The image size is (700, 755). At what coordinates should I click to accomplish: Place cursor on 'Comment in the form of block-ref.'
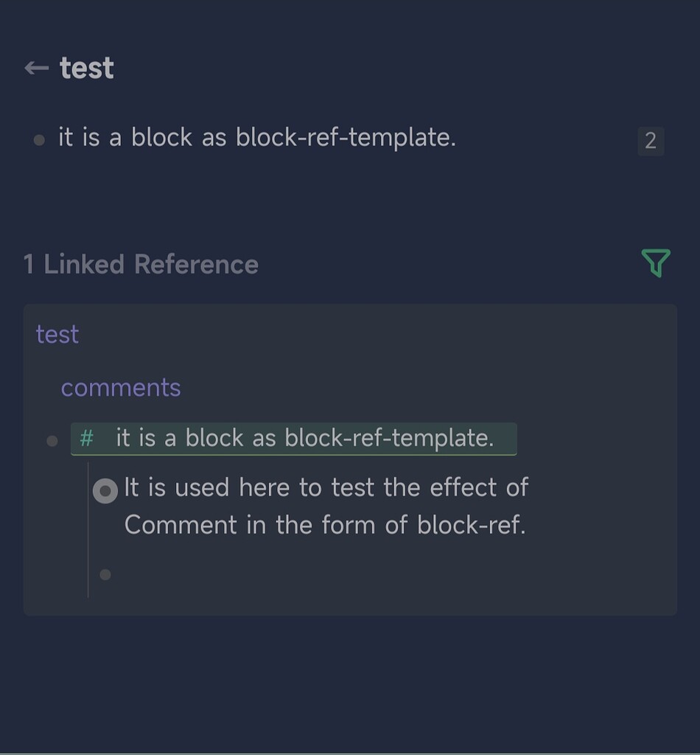point(325,525)
